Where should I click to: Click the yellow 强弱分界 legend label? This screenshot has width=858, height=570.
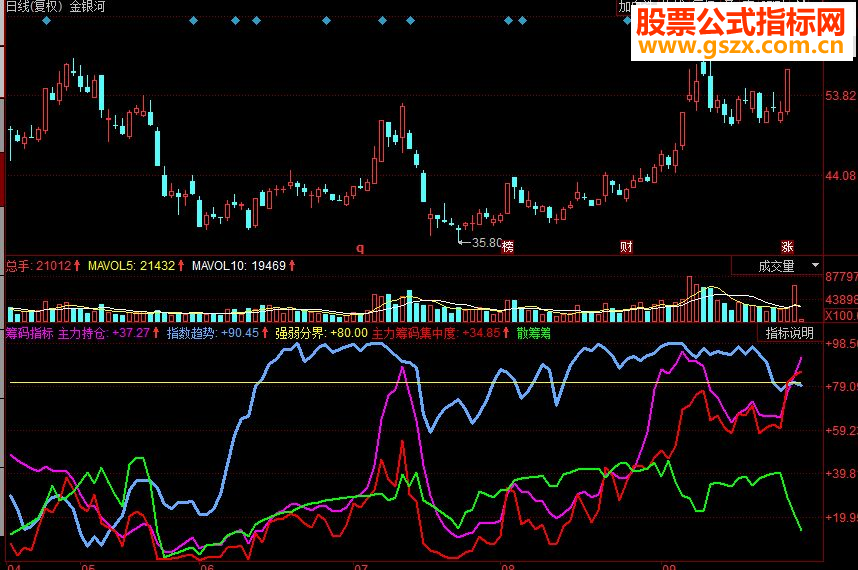coord(300,333)
